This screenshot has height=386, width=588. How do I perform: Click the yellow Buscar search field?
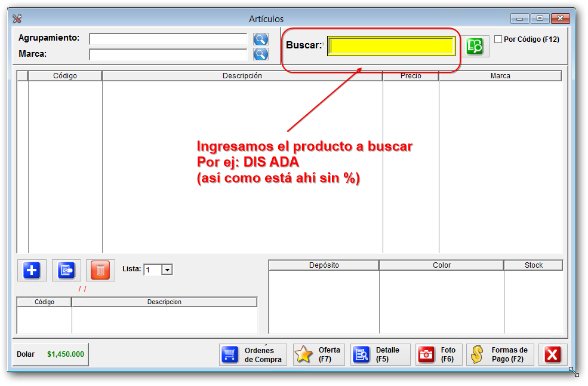(x=392, y=46)
